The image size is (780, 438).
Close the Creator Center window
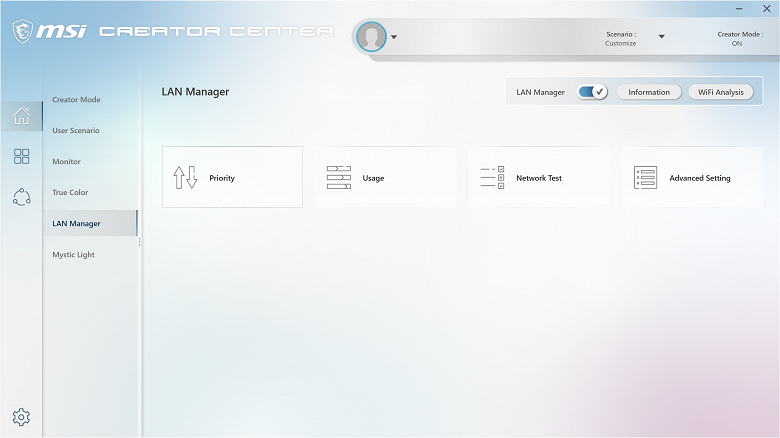point(767,8)
